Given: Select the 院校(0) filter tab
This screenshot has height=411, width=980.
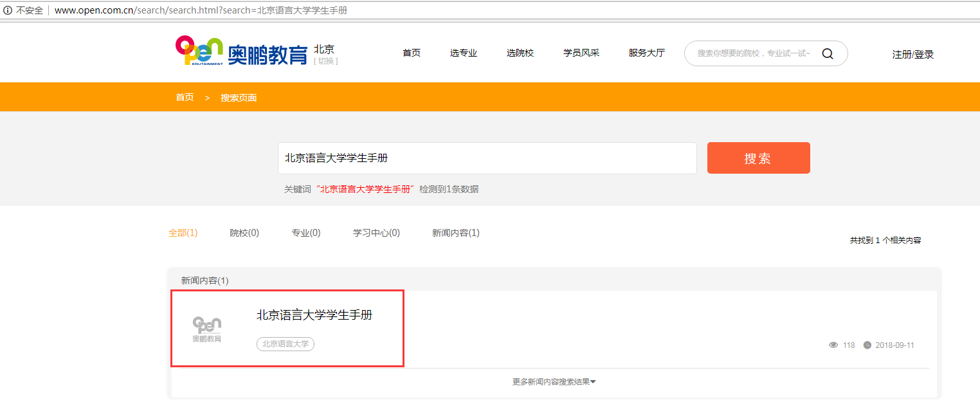Looking at the screenshot, I should 244,233.
